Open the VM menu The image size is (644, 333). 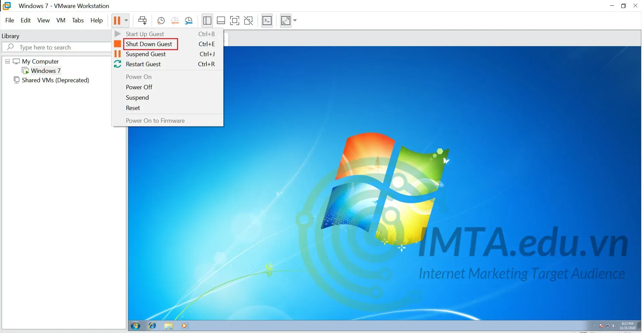click(60, 20)
